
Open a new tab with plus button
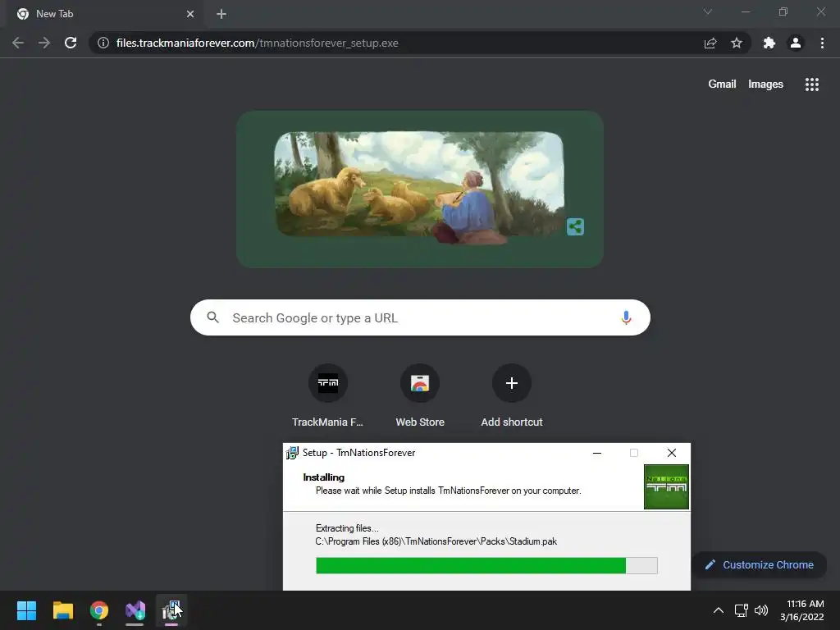coord(221,14)
